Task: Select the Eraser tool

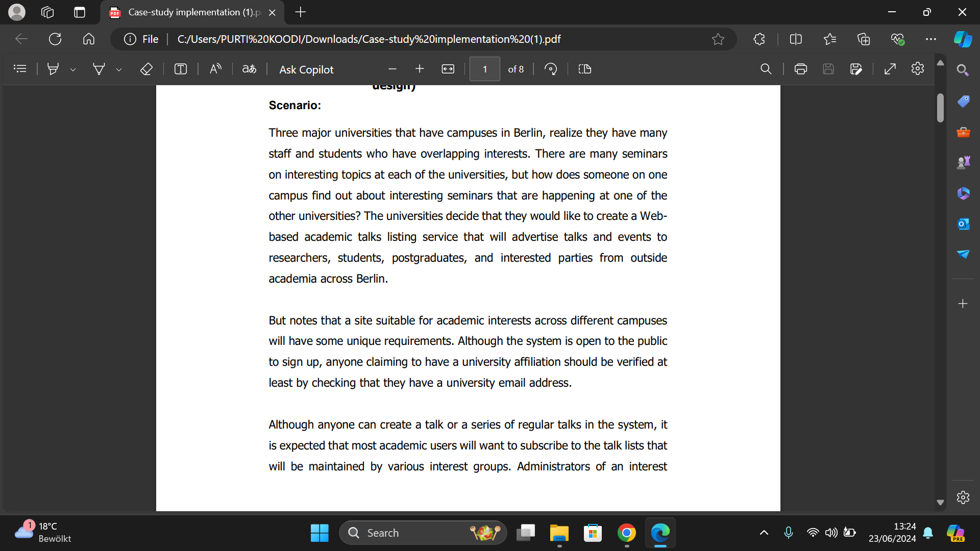Action: [146, 69]
